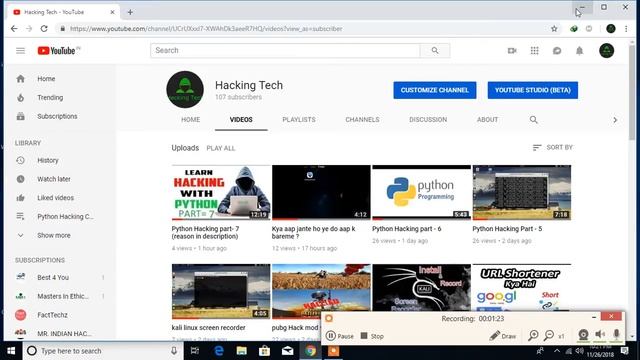
Task: Open Microsoft Store from the taskbar
Action: [264, 351]
